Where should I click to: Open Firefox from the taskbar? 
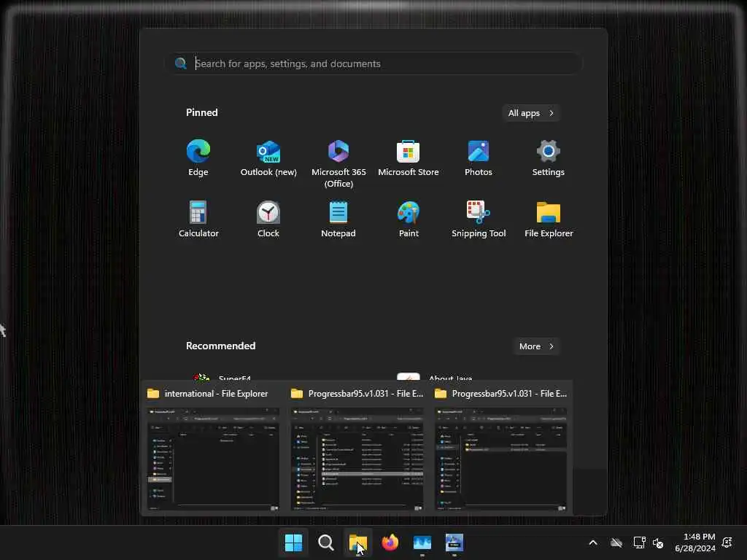(390, 542)
